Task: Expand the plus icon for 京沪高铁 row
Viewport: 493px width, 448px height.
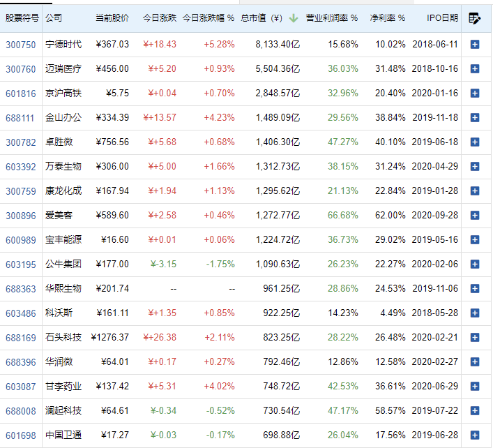Action: (475, 93)
